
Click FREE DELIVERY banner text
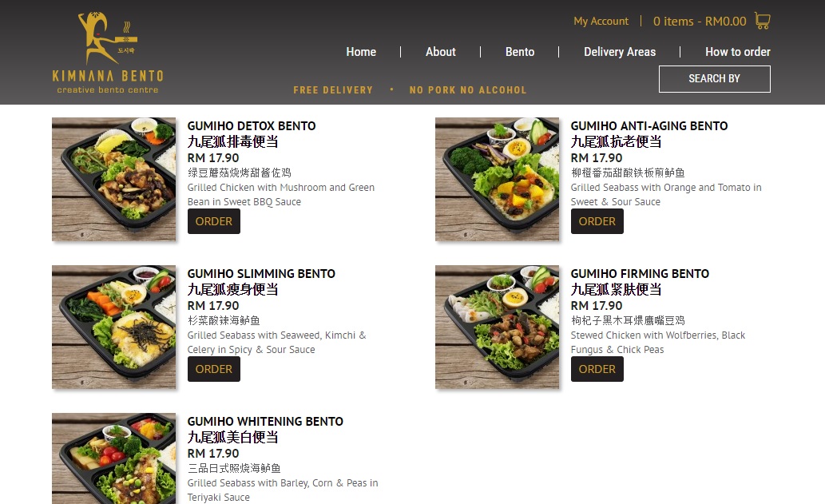pyautogui.click(x=333, y=90)
